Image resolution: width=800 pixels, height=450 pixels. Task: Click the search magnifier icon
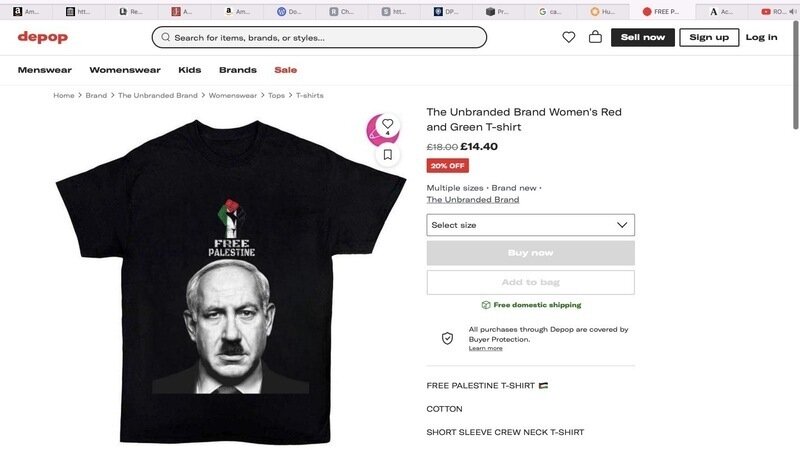165,38
